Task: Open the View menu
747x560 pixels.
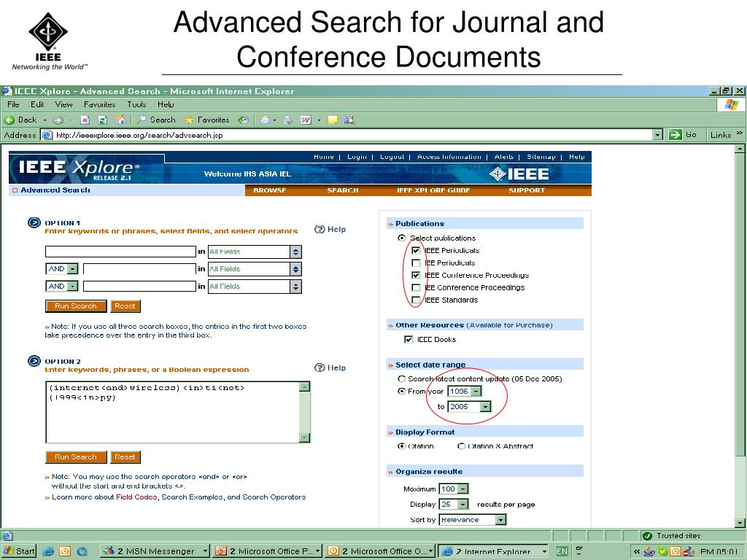Action: point(64,104)
